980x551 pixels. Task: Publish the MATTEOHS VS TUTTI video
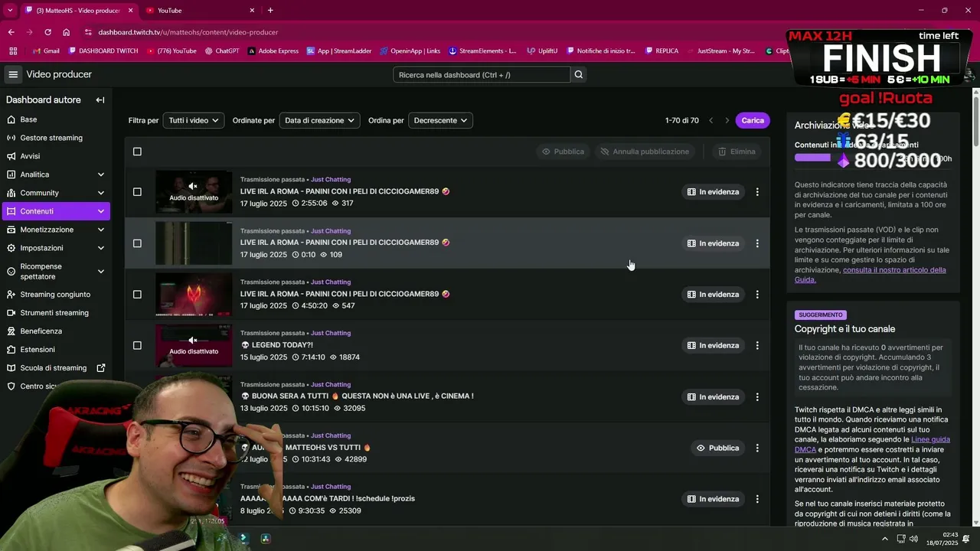[717, 448]
